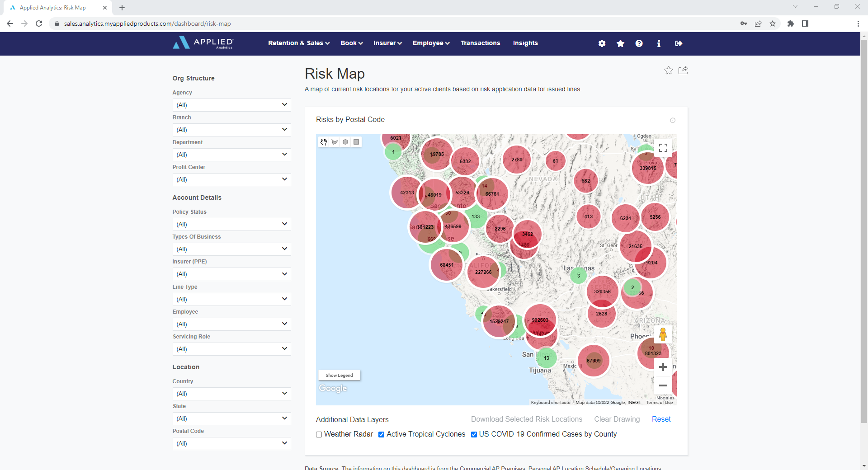Open the Agency dropdown
Viewport: 868px width, 470px height.
[x=231, y=105]
